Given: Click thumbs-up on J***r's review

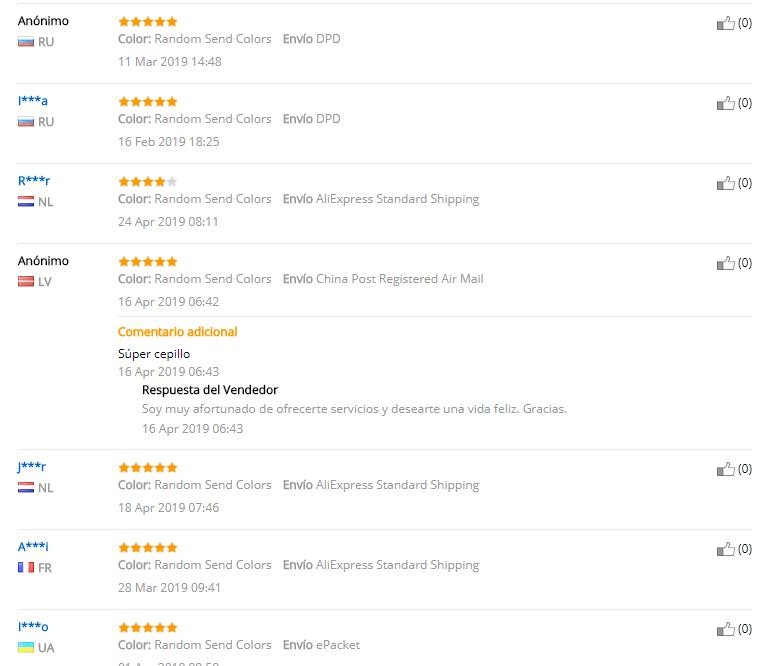Looking at the screenshot, I should point(725,469).
